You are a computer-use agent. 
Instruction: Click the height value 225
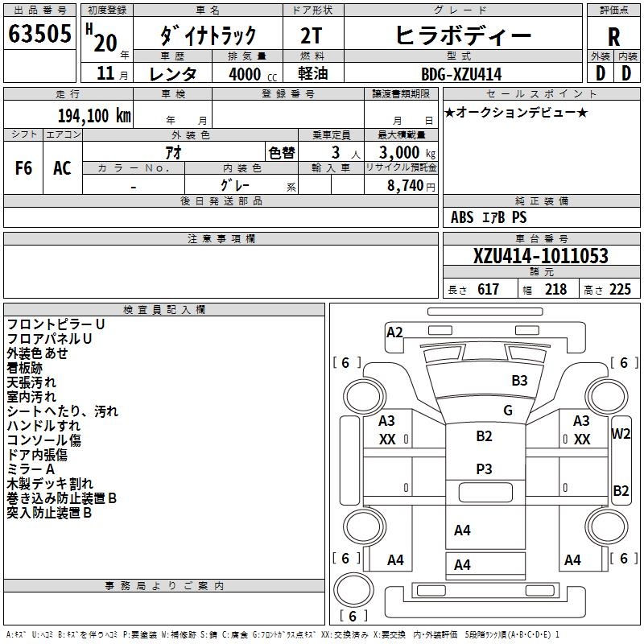coord(620,290)
